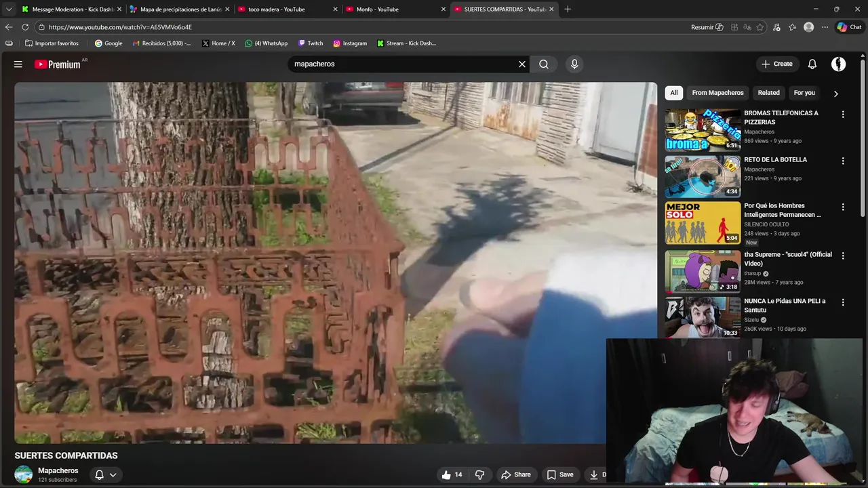Open SILENCIO OCULTO channel link
Image resolution: width=868 pixels, height=488 pixels.
pos(766,224)
